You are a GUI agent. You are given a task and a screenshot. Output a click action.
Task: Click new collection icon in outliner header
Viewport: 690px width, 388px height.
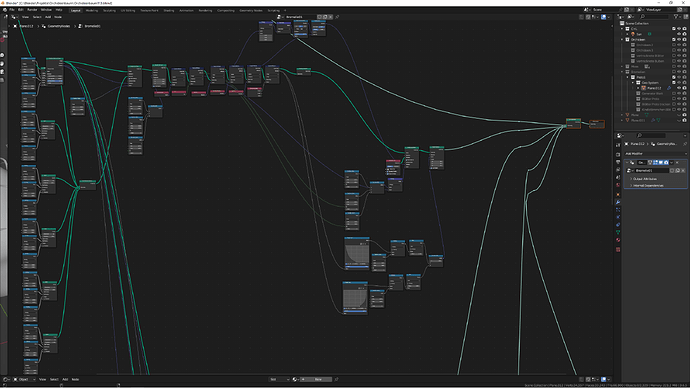coord(686,17)
